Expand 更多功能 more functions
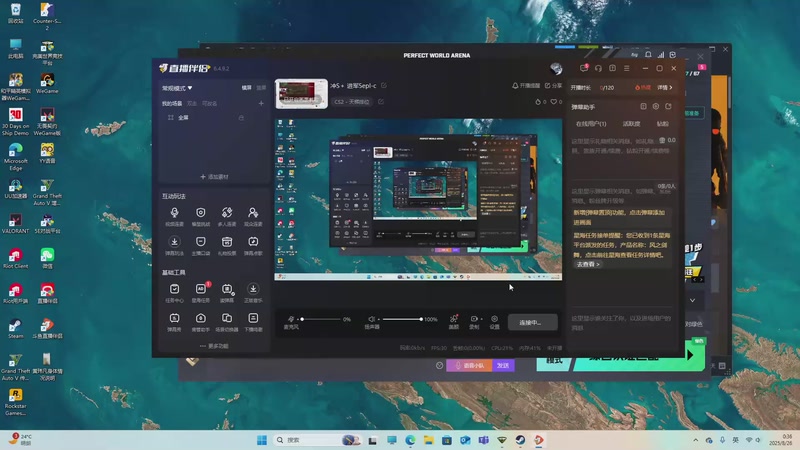This screenshot has width=800, height=450. pos(214,346)
